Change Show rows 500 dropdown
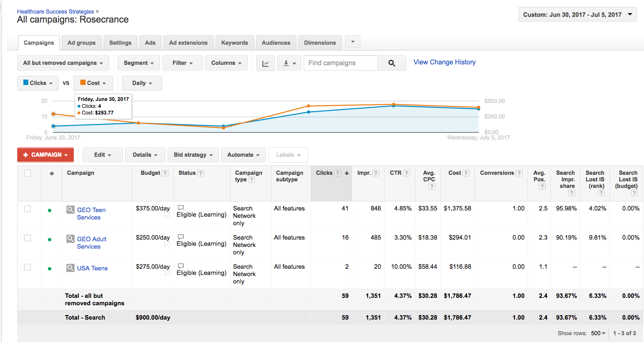This screenshot has height=343, width=644. [x=598, y=334]
